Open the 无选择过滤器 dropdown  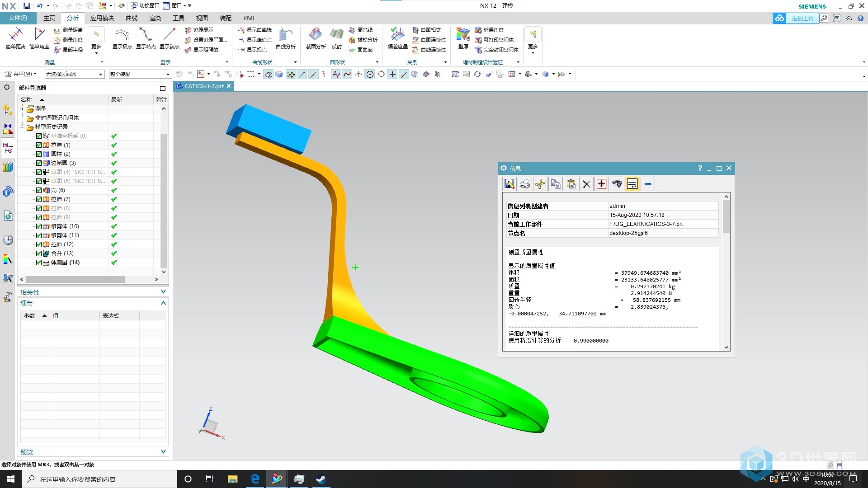tap(75, 74)
